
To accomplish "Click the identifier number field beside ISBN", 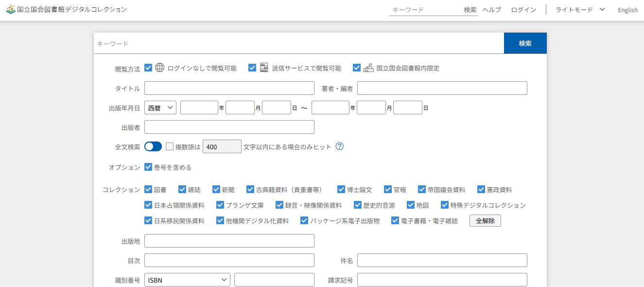I will (275, 280).
